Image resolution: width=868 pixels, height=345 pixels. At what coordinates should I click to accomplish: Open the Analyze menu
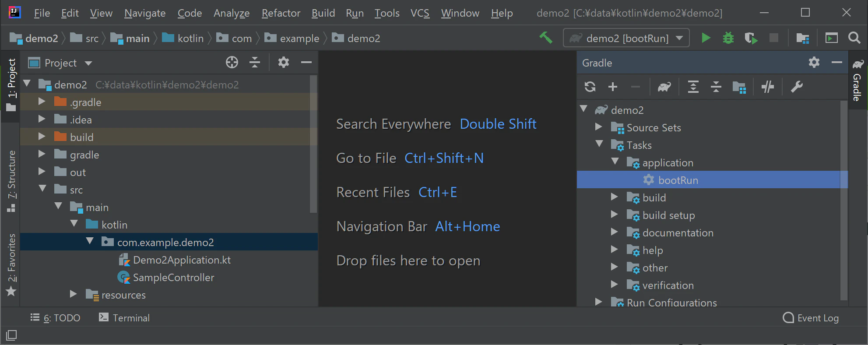coord(232,13)
